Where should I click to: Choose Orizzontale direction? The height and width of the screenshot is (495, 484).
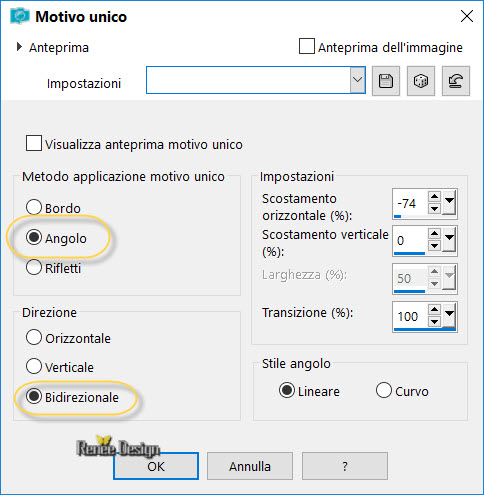pyautogui.click(x=34, y=337)
